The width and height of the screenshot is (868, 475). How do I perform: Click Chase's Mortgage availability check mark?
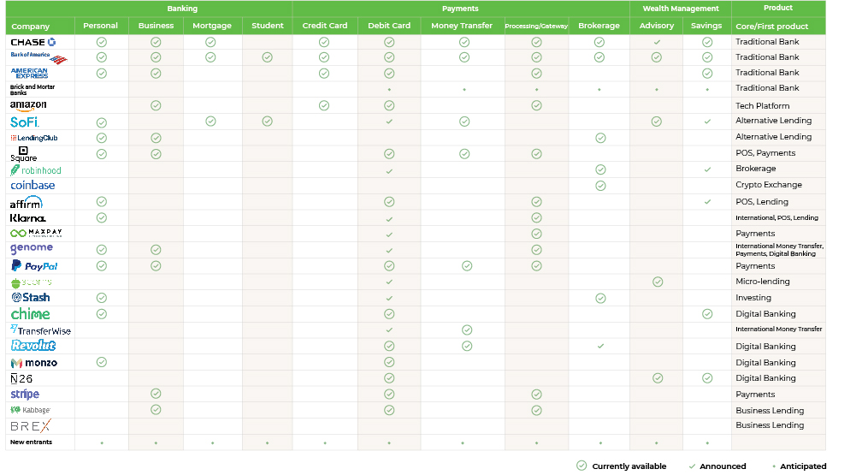point(210,42)
